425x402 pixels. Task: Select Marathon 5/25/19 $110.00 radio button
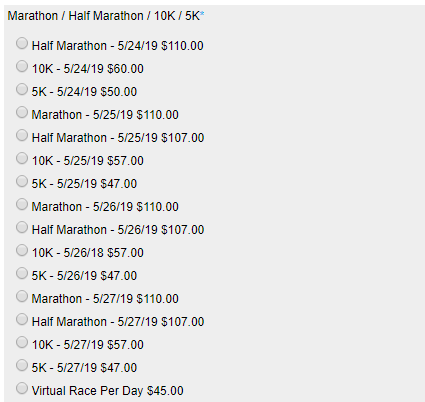click(x=22, y=112)
